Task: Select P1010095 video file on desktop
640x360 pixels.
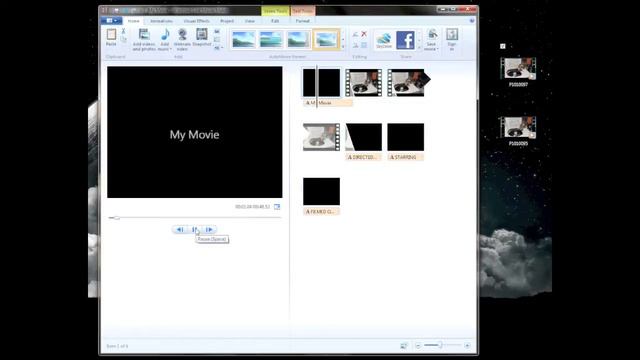Action: click(518, 131)
